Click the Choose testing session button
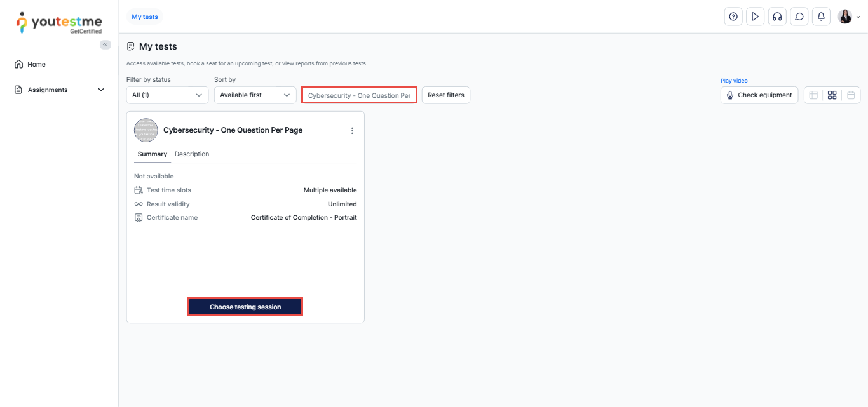The width and height of the screenshot is (868, 407). coord(245,307)
